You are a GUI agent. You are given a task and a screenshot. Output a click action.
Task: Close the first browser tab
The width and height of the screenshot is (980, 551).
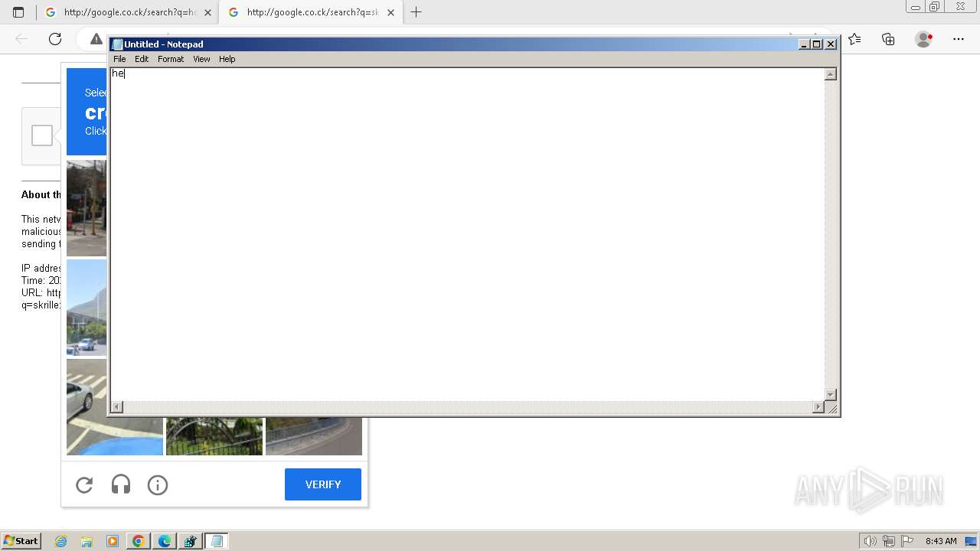(207, 12)
